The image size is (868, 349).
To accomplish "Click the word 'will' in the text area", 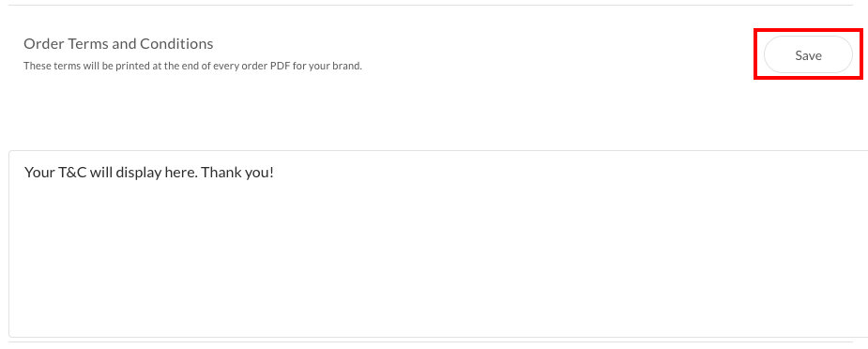I will click(x=101, y=173).
